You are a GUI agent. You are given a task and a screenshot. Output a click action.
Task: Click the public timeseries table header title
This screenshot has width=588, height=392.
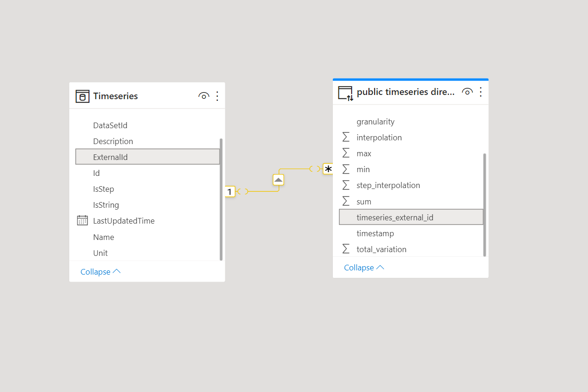pyautogui.click(x=405, y=92)
